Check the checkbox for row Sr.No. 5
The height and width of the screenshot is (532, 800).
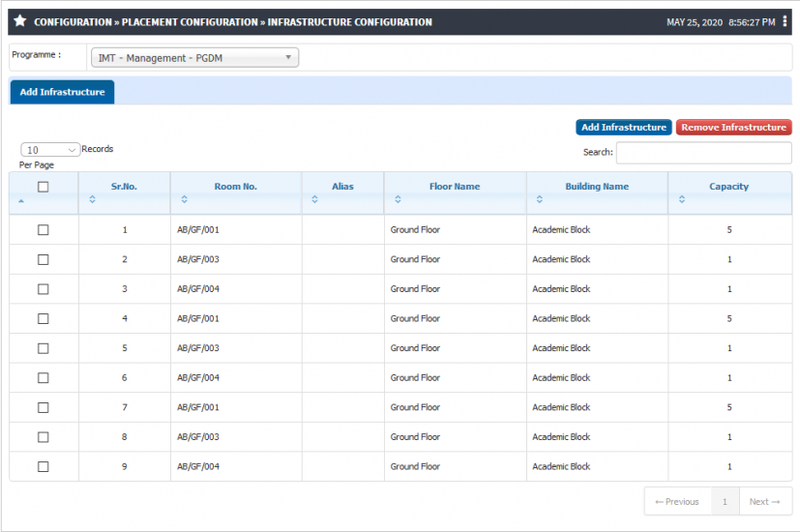pos(44,348)
